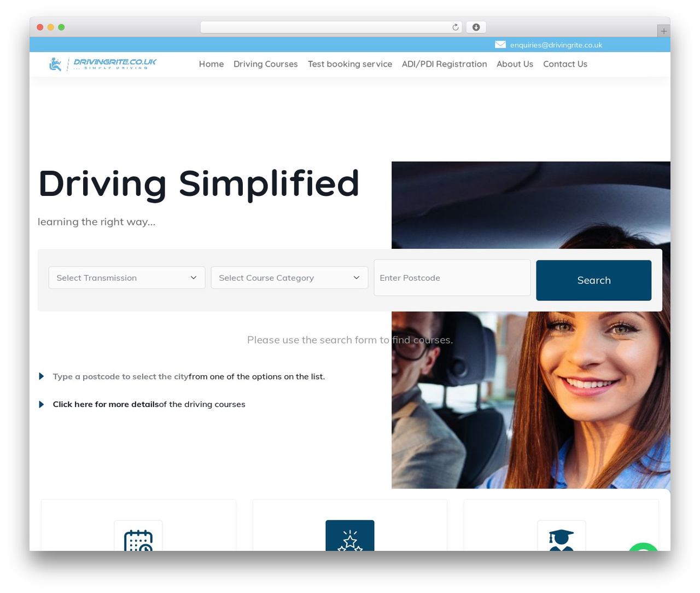Image resolution: width=700 pixels, height=593 pixels.
Task: Click the Search button
Action: (594, 280)
